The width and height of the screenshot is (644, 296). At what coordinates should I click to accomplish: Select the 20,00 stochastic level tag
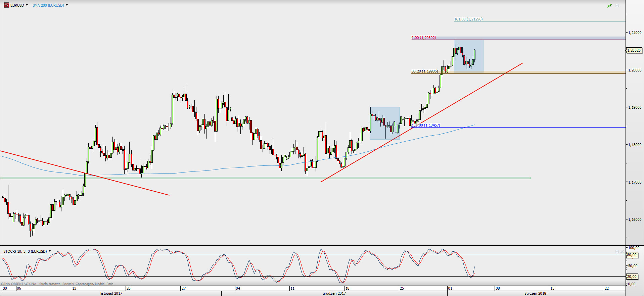tap(632, 277)
